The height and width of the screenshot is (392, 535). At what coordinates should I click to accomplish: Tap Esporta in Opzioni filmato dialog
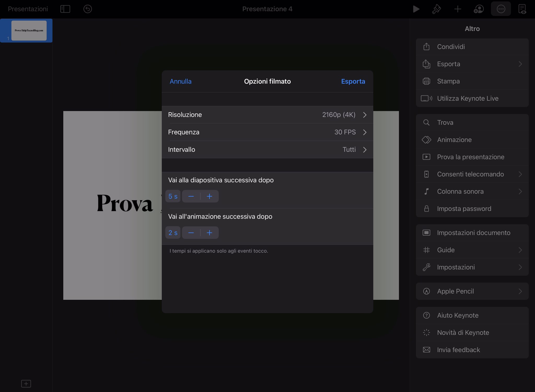point(353,81)
